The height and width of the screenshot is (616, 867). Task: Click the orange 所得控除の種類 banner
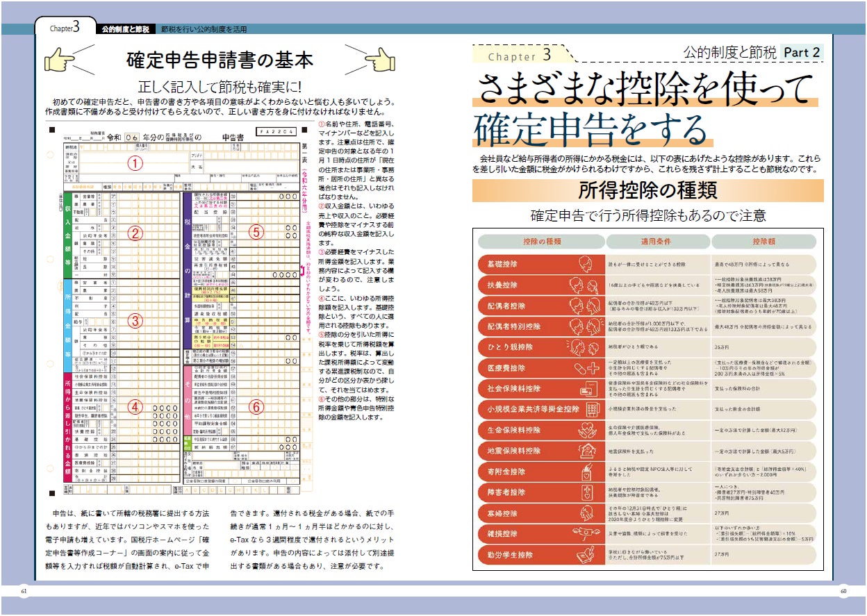tap(647, 190)
